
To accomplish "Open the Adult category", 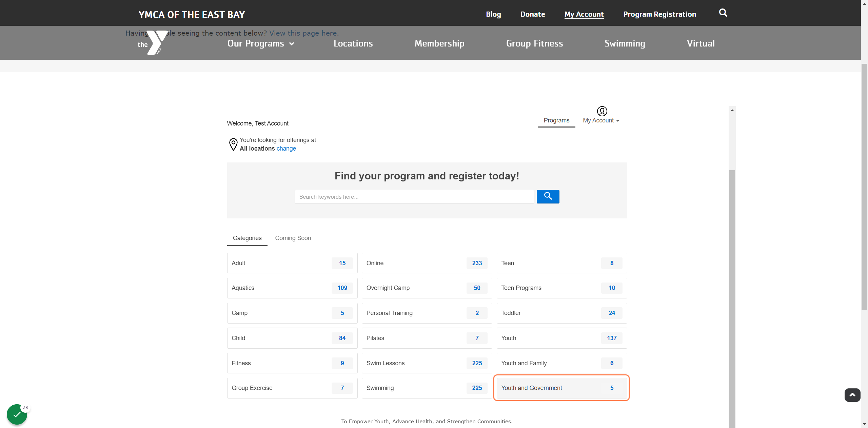I will (x=292, y=263).
